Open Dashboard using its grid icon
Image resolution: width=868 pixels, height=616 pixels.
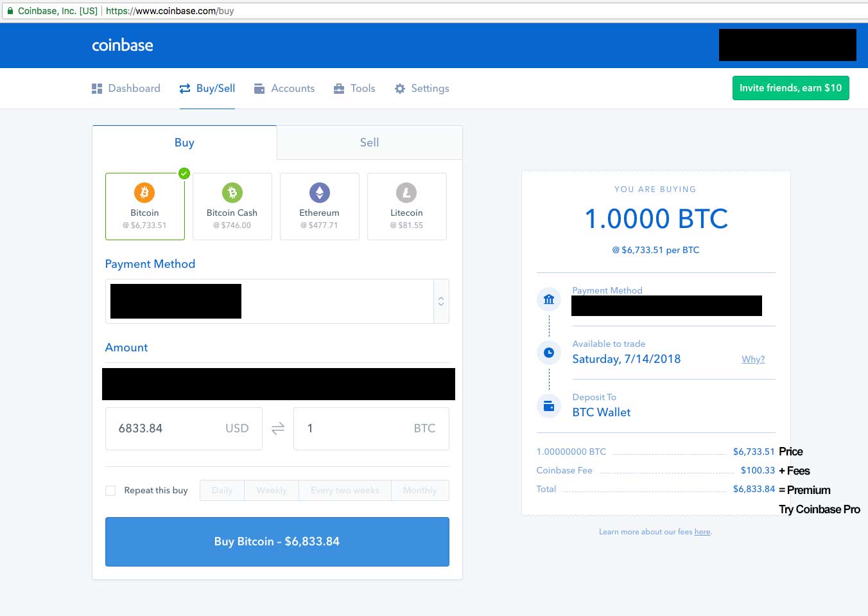click(98, 88)
